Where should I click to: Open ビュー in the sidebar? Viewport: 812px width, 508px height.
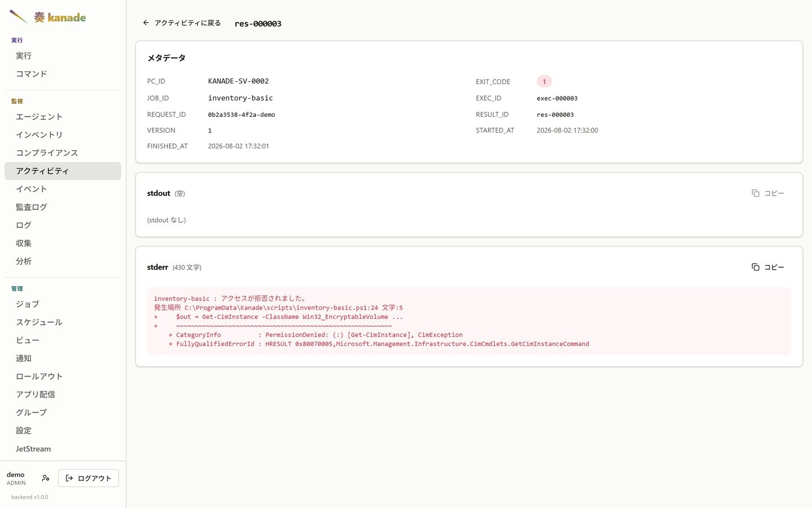63,340
